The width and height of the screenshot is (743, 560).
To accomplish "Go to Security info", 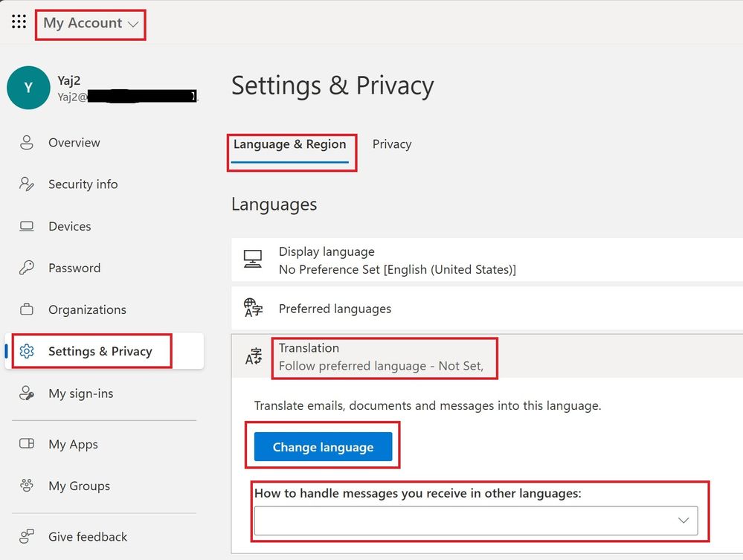I will [83, 184].
